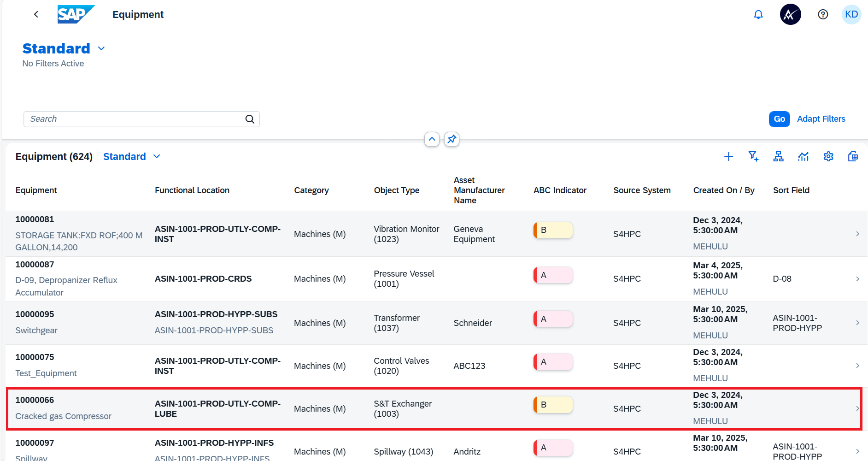Viewport: 868px width, 461px height.
Task: Click ASIN-1001-PROD-CRDS functional location
Action: tap(203, 279)
